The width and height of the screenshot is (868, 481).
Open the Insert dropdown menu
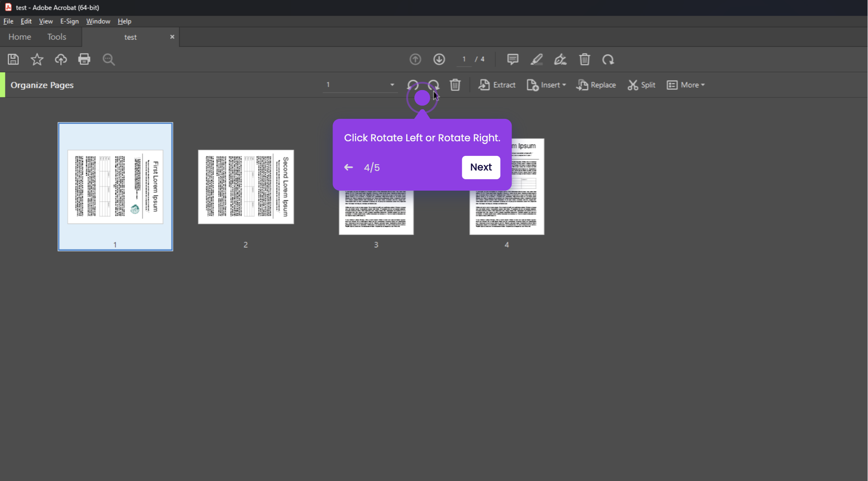(x=546, y=85)
